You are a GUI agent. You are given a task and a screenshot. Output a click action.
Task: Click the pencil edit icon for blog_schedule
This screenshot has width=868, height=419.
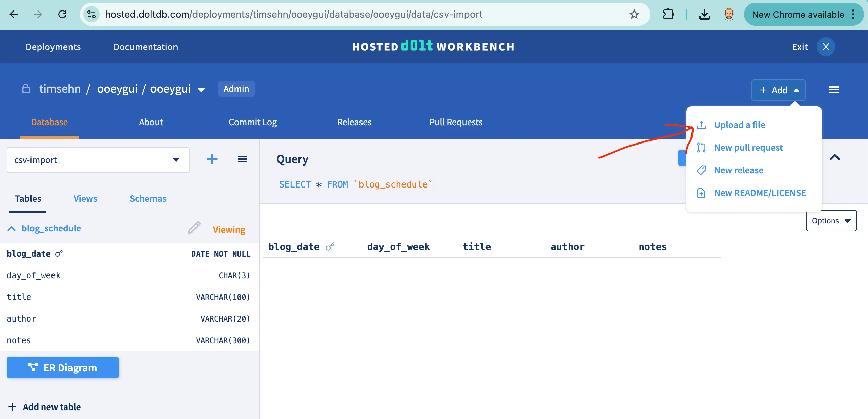click(x=194, y=228)
